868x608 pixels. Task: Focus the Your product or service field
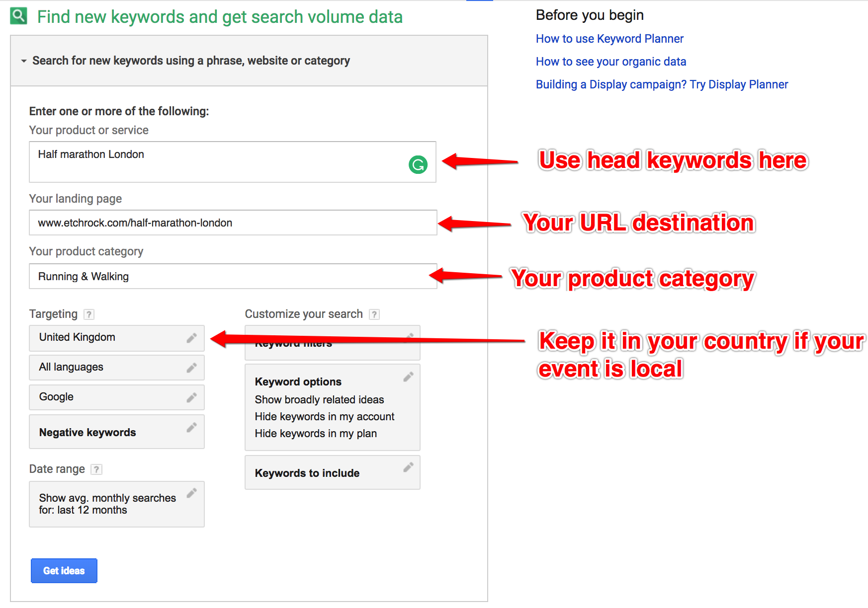click(x=233, y=162)
